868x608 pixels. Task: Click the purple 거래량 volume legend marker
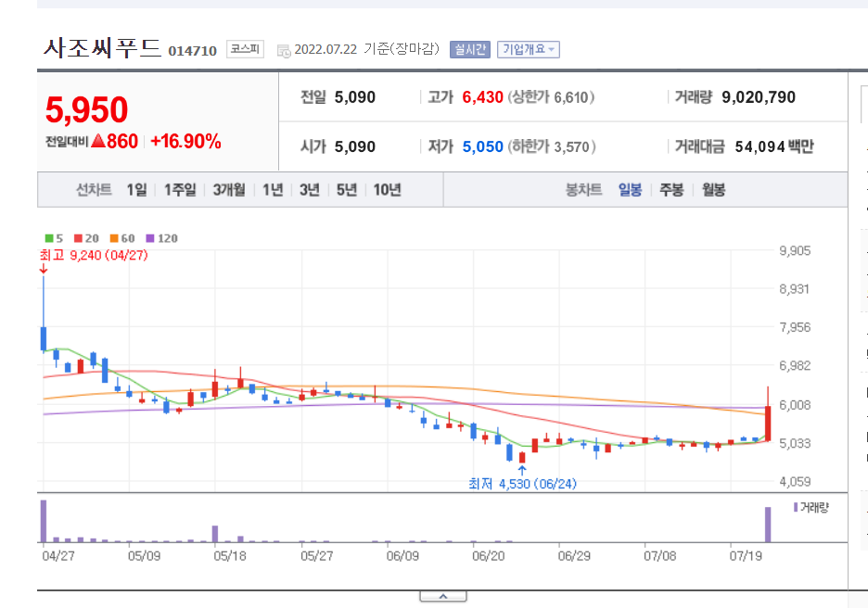pos(796,507)
